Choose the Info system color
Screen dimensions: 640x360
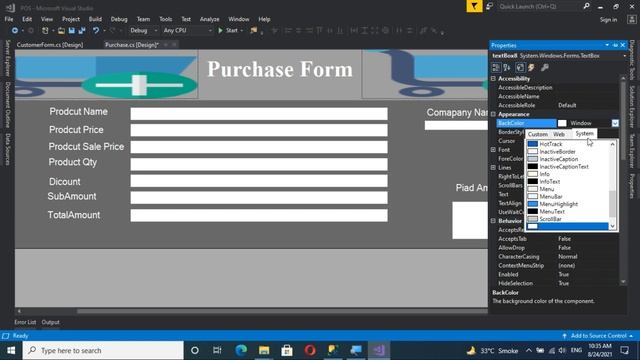click(567, 174)
